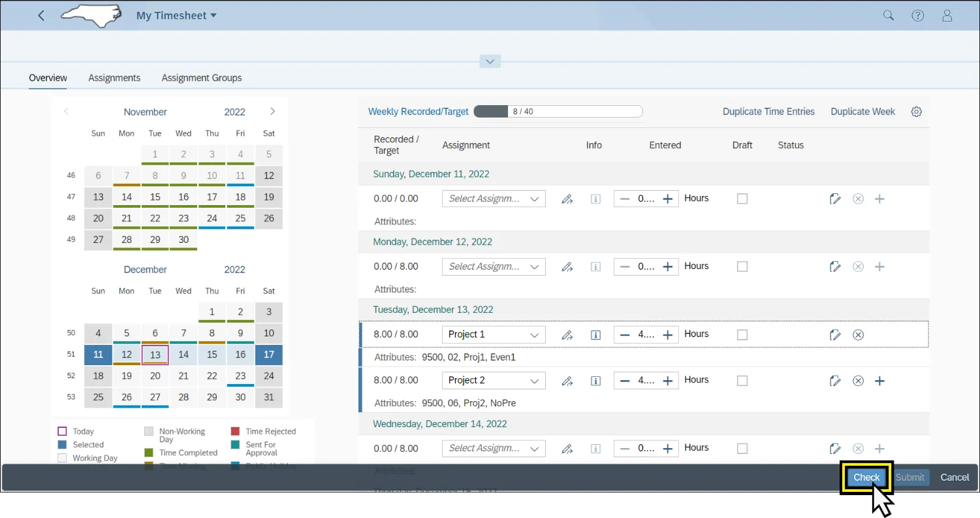Click the back arrow in the header
Viewport: 980px width, 518px height.
click(x=41, y=16)
